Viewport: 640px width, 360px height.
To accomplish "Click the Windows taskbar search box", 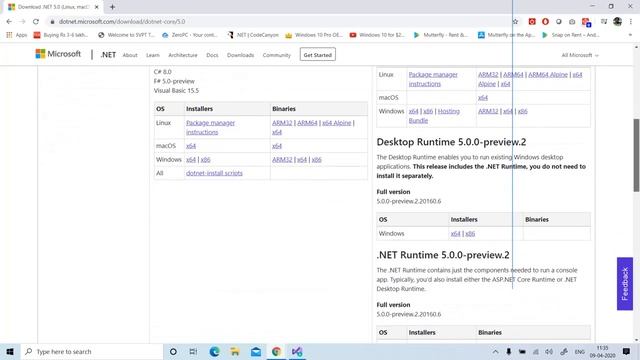I will [x=92, y=351].
